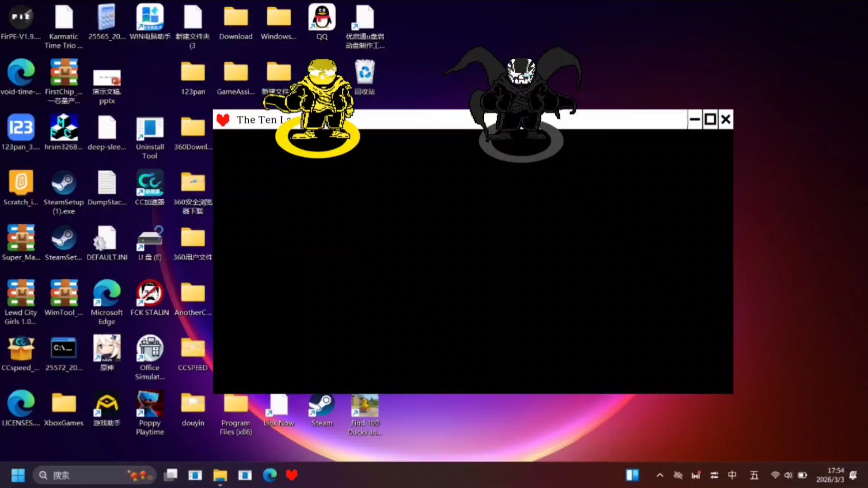Viewport: 868px width, 488px height.
Task: Expand the hidden tray icons chevron
Action: tap(660, 475)
